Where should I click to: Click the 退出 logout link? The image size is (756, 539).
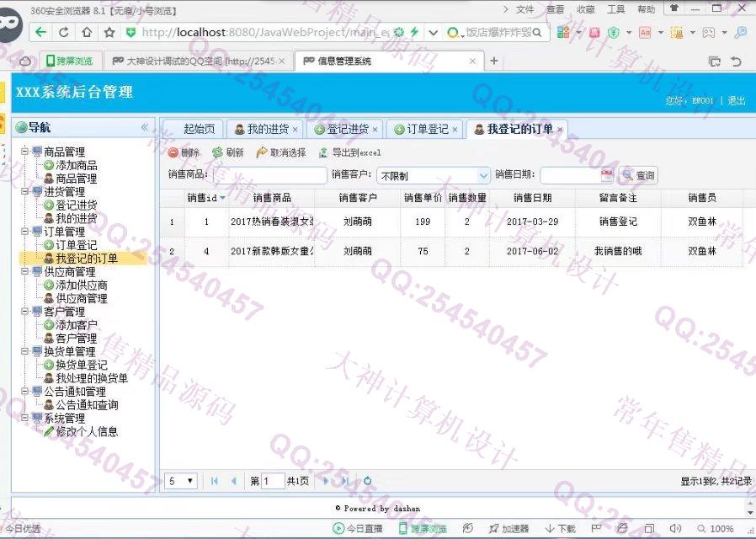[x=736, y=100]
